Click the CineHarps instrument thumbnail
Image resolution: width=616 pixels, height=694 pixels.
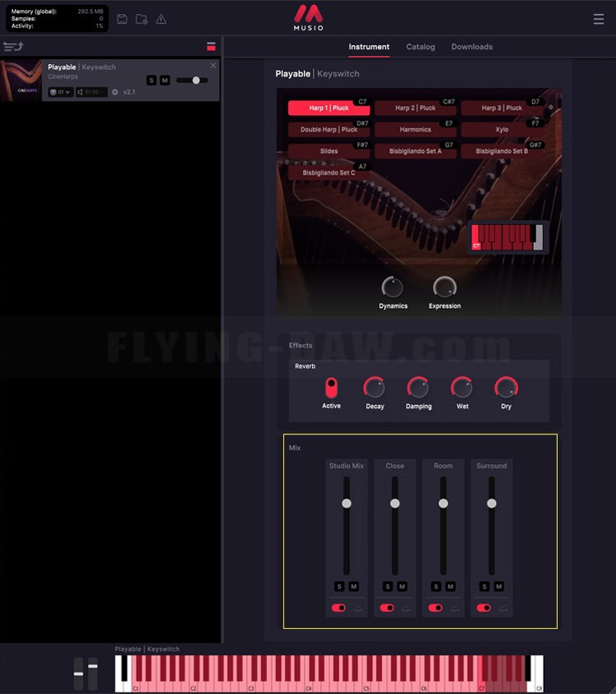click(21, 80)
